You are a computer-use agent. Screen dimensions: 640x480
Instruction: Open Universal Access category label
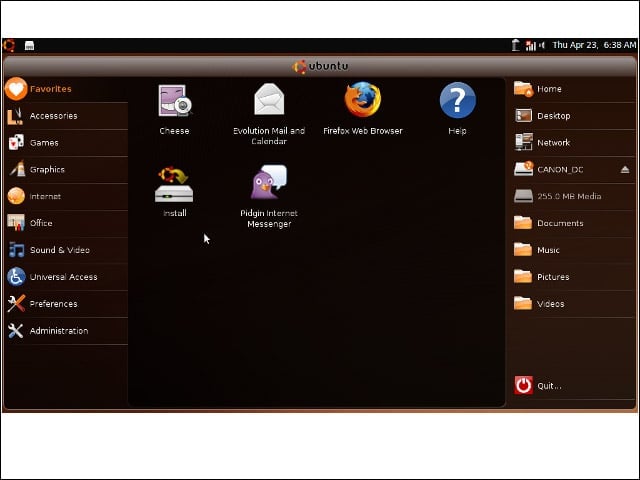click(64, 277)
